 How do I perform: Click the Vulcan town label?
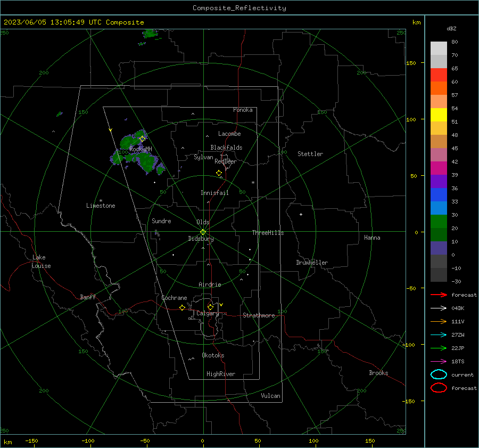(x=270, y=396)
